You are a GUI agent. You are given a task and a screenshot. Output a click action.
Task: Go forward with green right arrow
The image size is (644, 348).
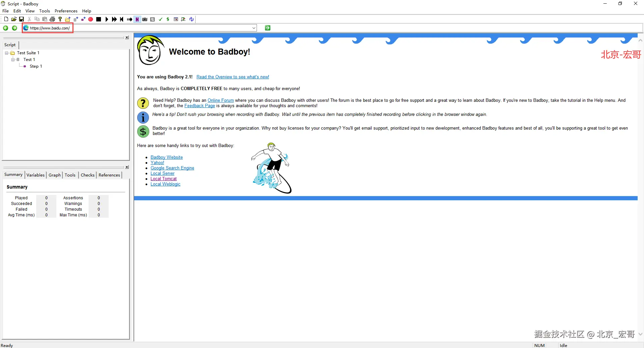click(x=14, y=28)
